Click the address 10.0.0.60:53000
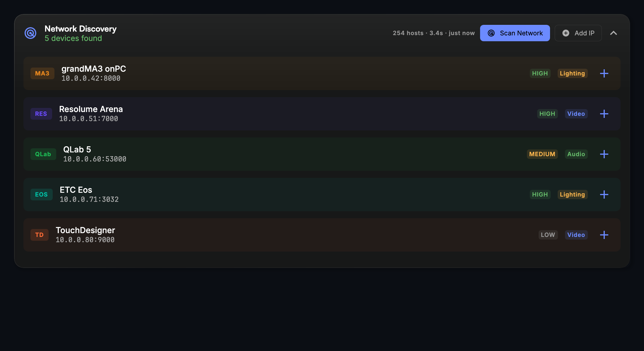Screen dimensions: 644x351 pyautogui.click(x=95, y=159)
